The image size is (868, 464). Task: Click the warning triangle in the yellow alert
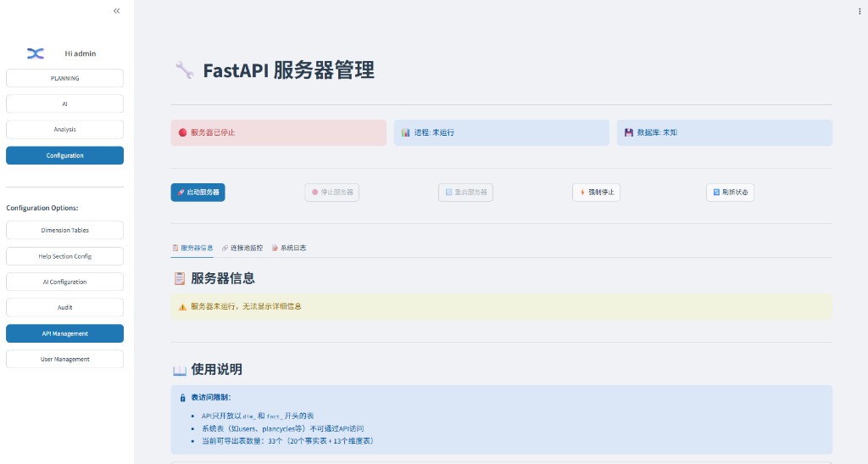tap(182, 307)
